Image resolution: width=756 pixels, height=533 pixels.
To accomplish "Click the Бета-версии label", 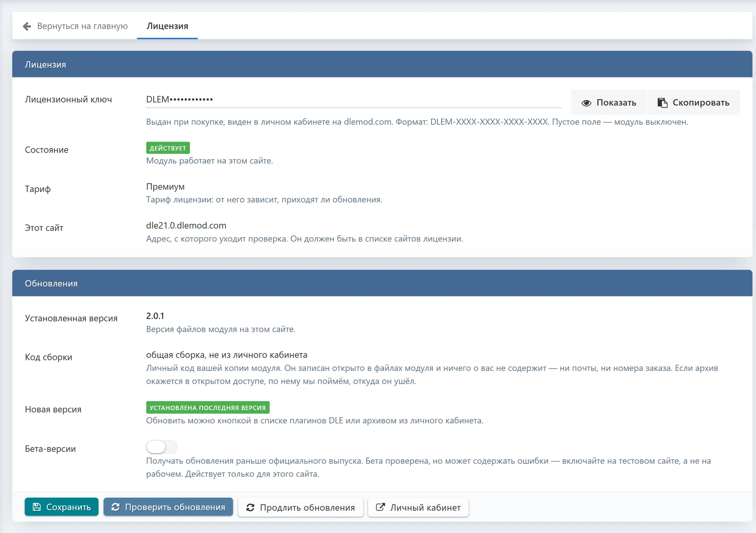I will [x=51, y=449].
